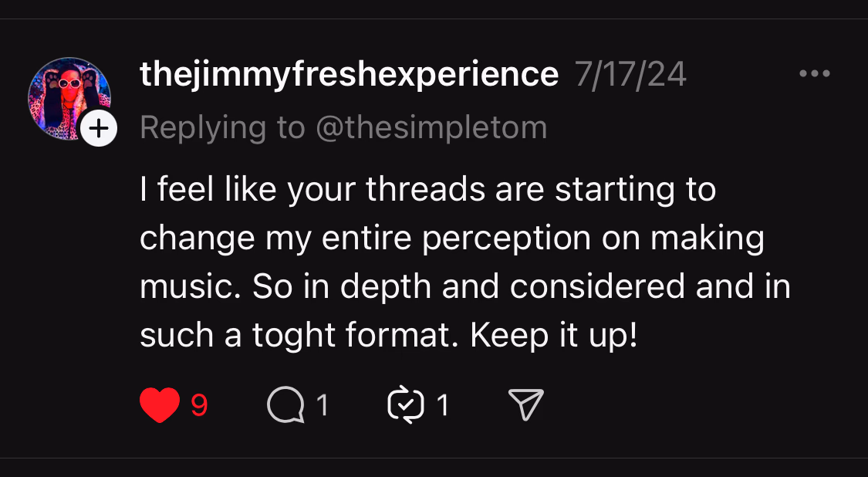Screen dimensions: 868x477
Task: Click the post line starting "I feel like"
Action: coord(427,189)
